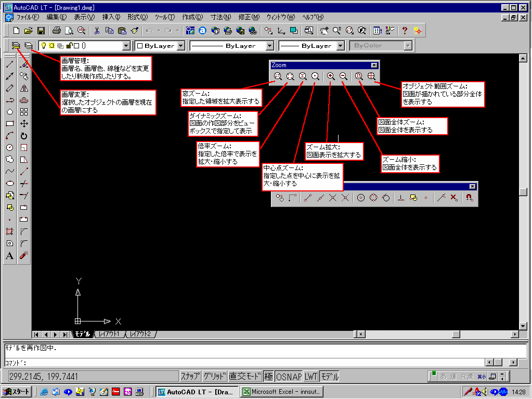Toggle layer on/off lightbulb icon
This screenshot has width=532, height=399.
point(44,45)
